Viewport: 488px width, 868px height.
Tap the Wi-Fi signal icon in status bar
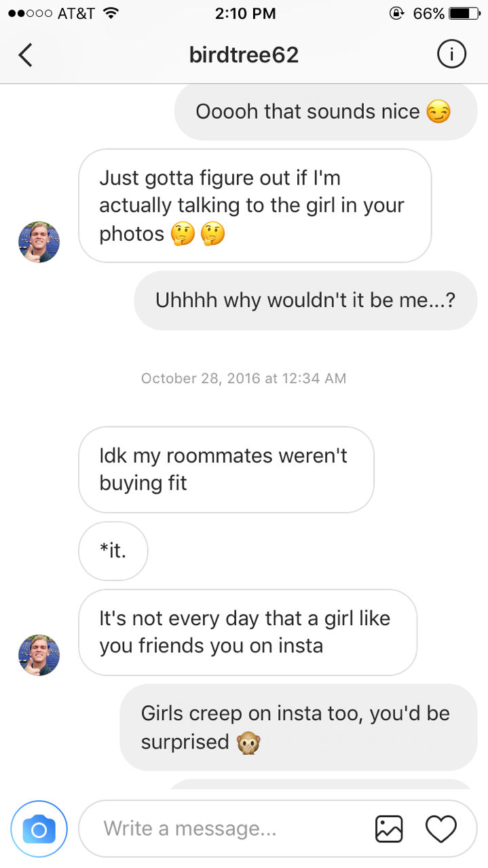point(111,13)
